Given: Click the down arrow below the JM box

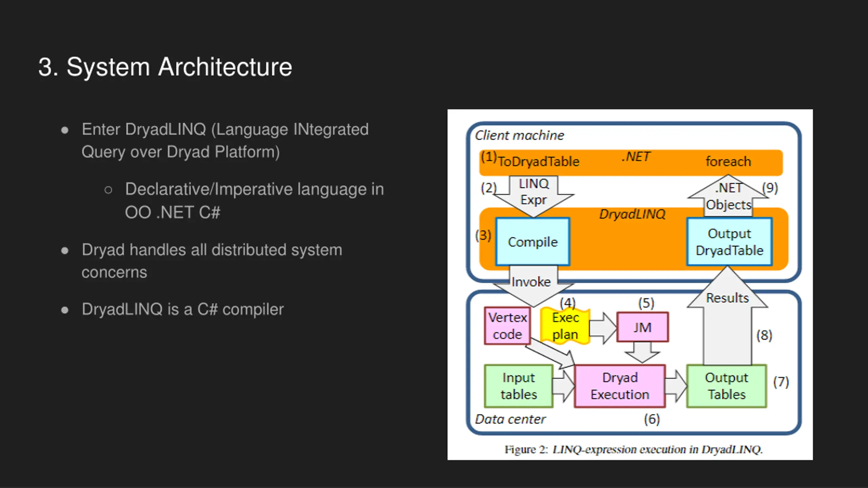Looking at the screenshot, I should click(x=643, y=353).
